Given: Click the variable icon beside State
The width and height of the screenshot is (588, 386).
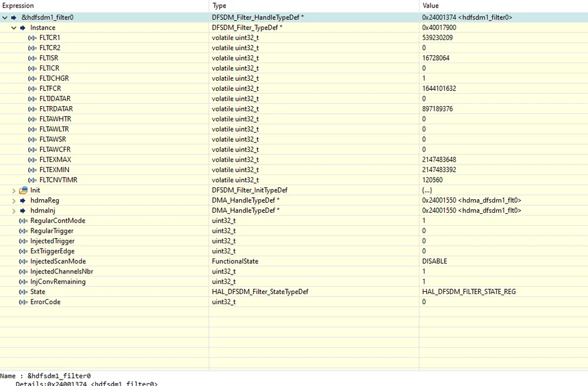Looking at the screenshot, I should (24, 292).
